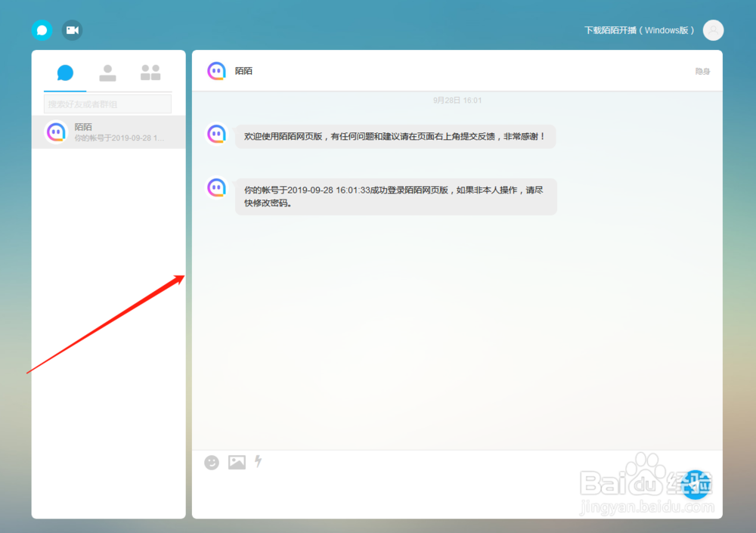Click the 陌陌 avatar in chat header
Viewport: 756px width, 533px height.
pyautogui.click(x=216, y=71)
